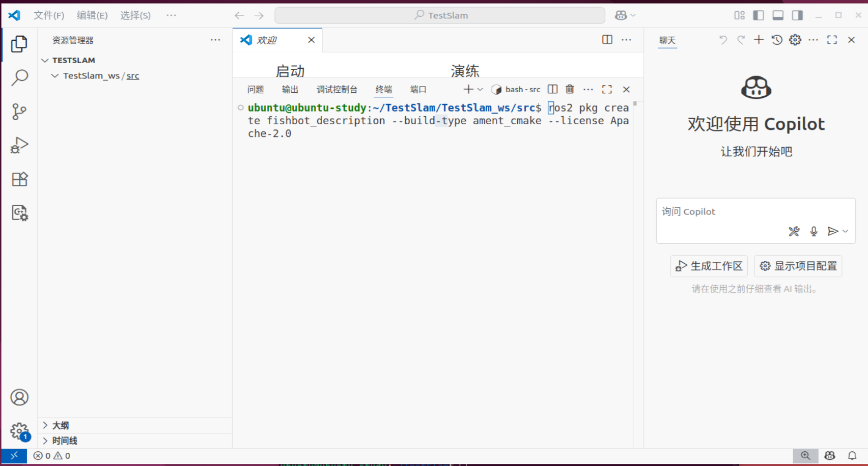Go back with the navigation arrow

(239, 16)
